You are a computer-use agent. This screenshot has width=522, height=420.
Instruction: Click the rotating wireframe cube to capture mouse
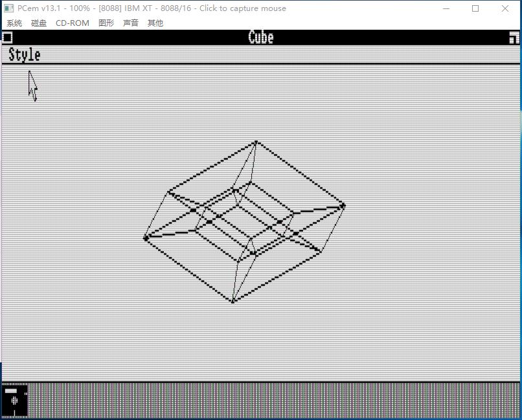(x=245, y=222)
